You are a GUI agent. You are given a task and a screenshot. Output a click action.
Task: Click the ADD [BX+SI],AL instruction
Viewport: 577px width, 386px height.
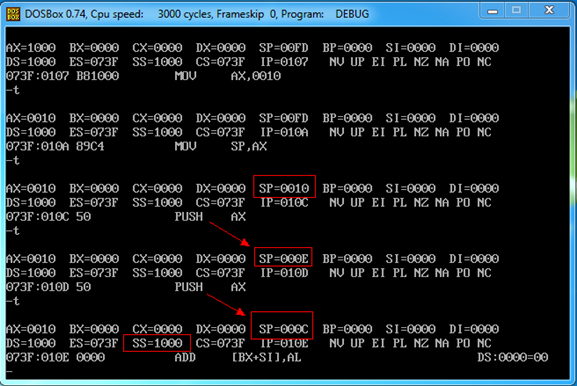point(238,357)
